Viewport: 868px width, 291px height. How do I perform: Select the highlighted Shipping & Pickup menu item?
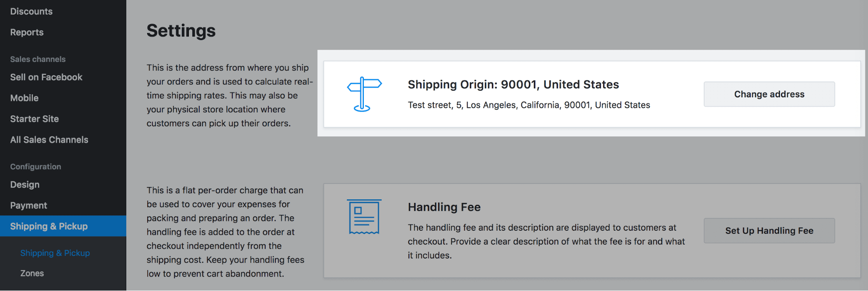tap(49, 226)
